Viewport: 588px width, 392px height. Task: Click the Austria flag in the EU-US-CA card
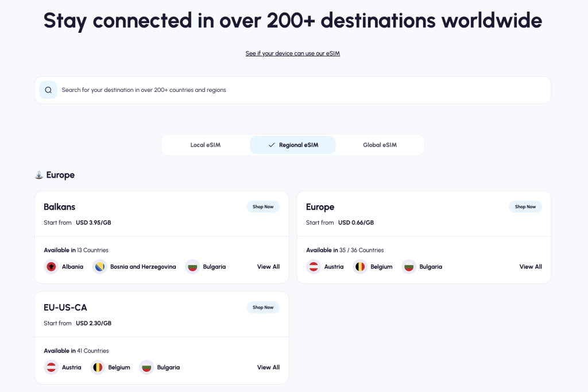pyautogui.click(x=51, y=367)
